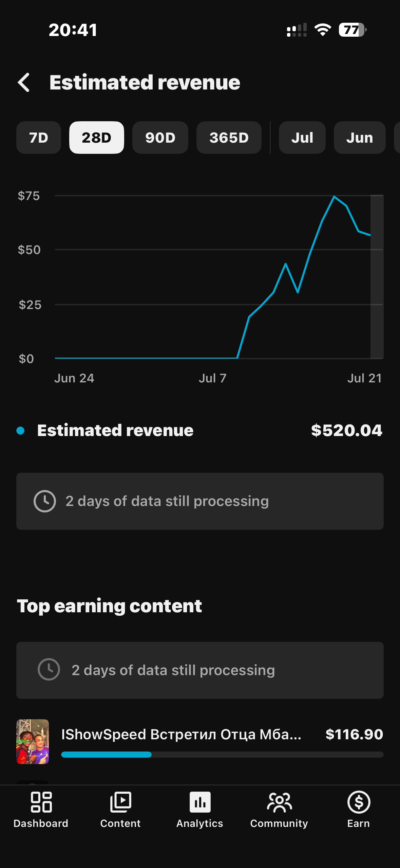Tap the Wi-Fi status icon
Viewport: 400px width, 868px height.
point(323,30)
